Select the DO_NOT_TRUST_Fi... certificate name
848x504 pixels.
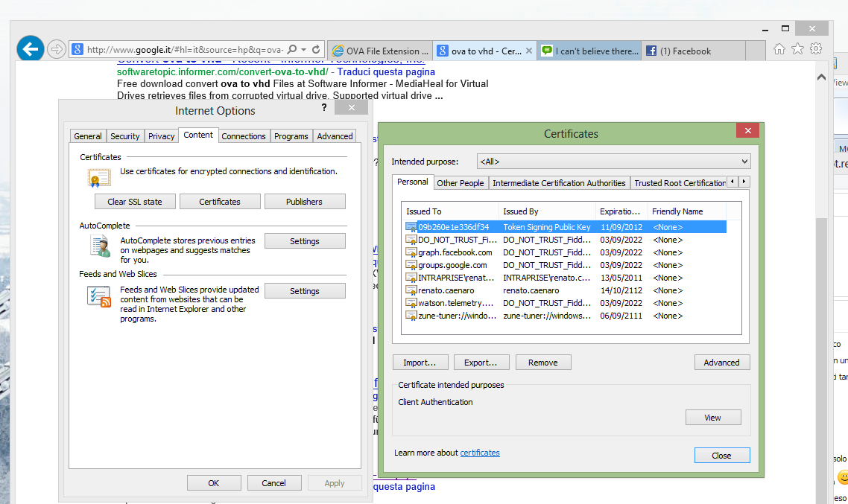[457, 240]
